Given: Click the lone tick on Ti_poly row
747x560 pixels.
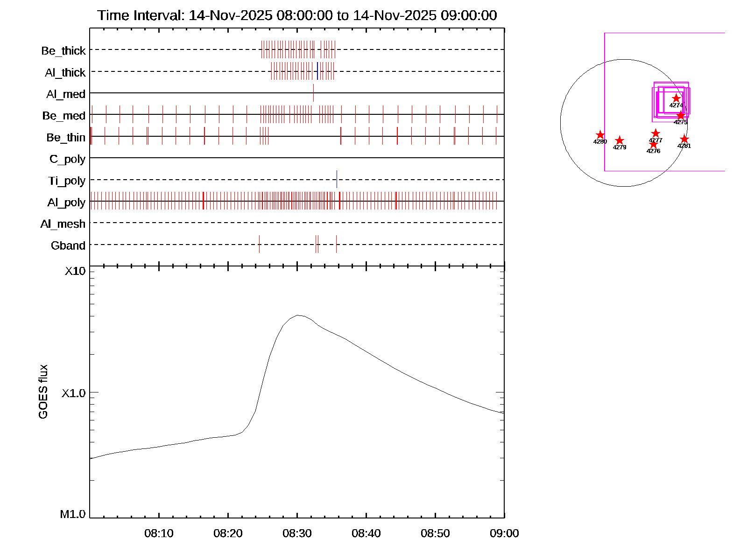Looking at the screenshot, I should (x=337, y=180).
